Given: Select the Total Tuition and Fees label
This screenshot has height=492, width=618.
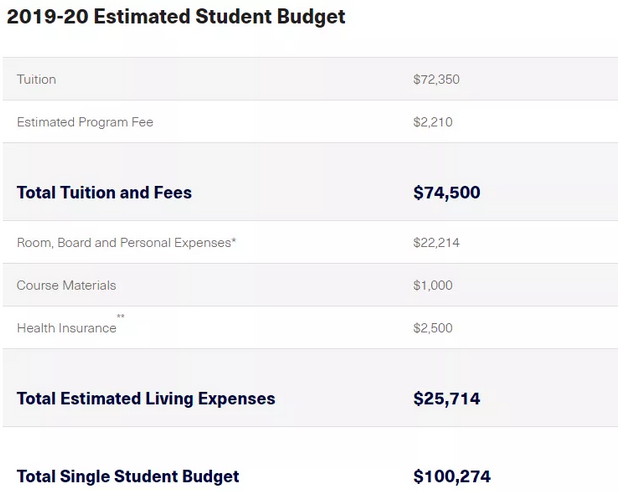Looking at the screenshot, I should click(104, 192).
